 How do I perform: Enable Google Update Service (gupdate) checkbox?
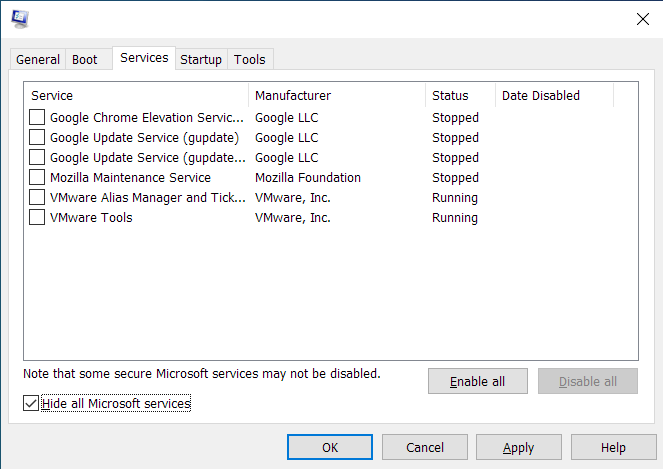click(x=37, y=138)
